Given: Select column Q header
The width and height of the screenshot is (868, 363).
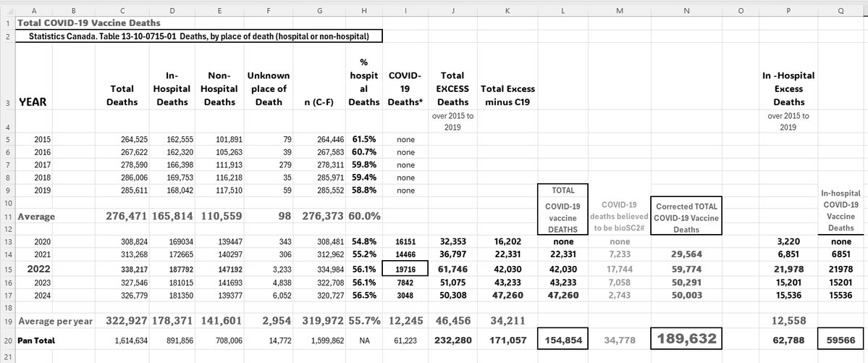Looking at the screenshot, I should [x=841, y=11].
